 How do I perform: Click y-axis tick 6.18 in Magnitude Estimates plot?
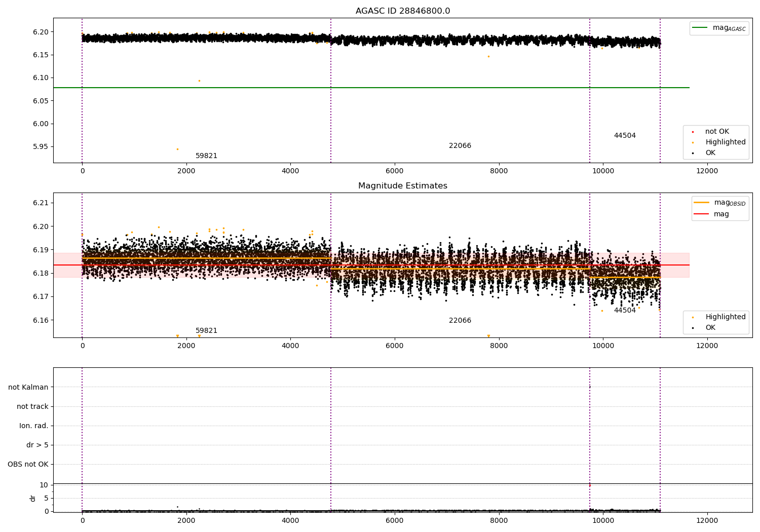[40, 274]
